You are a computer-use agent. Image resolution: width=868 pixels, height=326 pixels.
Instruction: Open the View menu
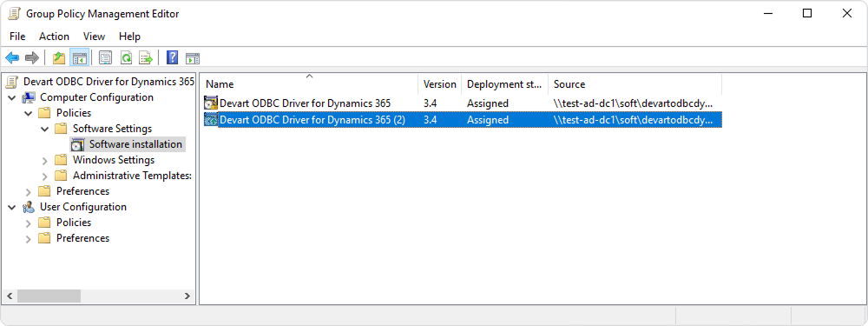(x=94, y=37)
